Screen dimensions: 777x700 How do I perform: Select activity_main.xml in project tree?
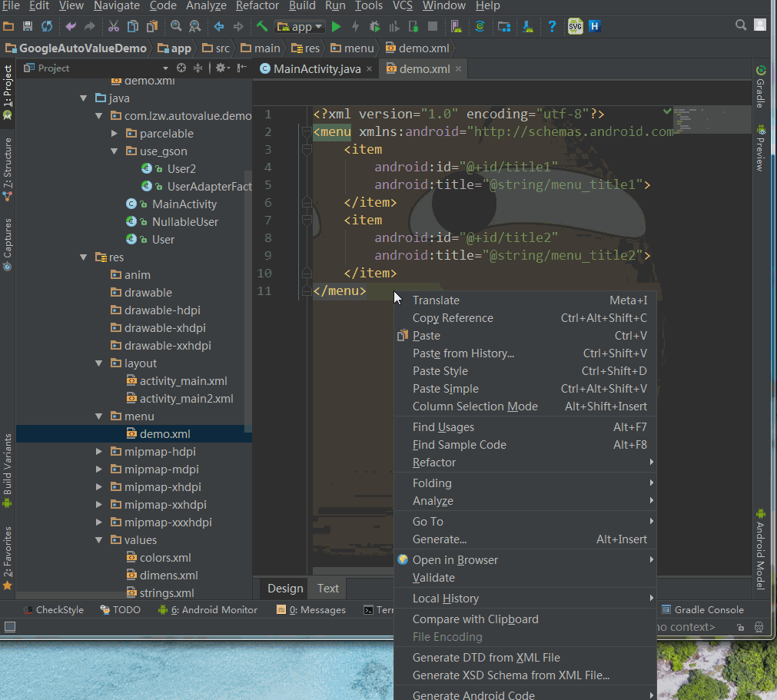[x=183, y=381]
